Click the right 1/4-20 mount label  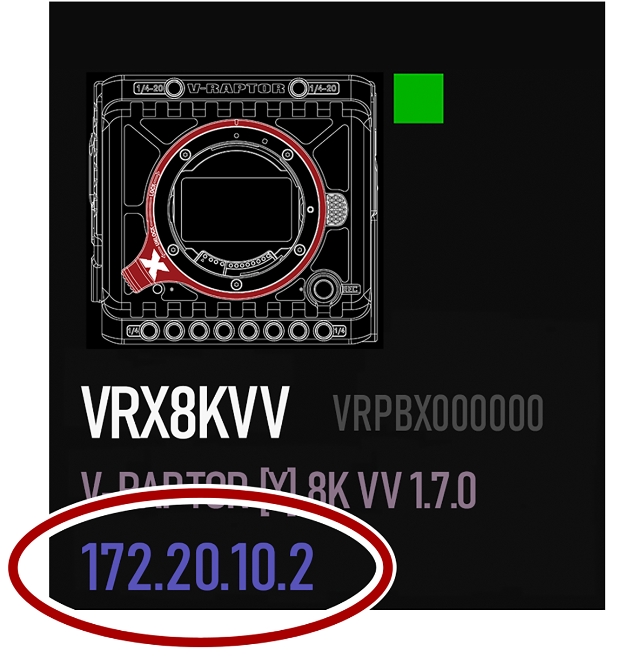pos(323,89)
